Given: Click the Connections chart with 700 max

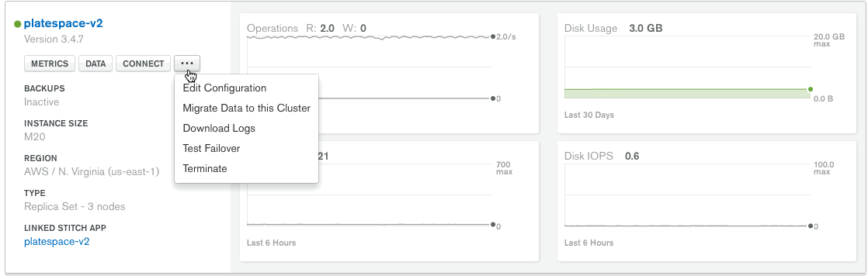Looking at the screenshot, I should pos(389,201).
